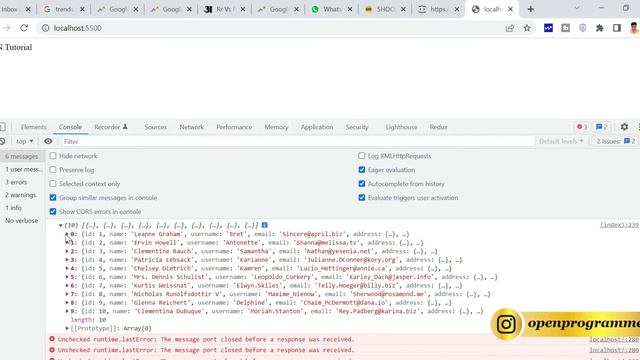This screenshot has height=360, width=640.
Task: Close the trends Google tab
Action: [x=82, y=9]
